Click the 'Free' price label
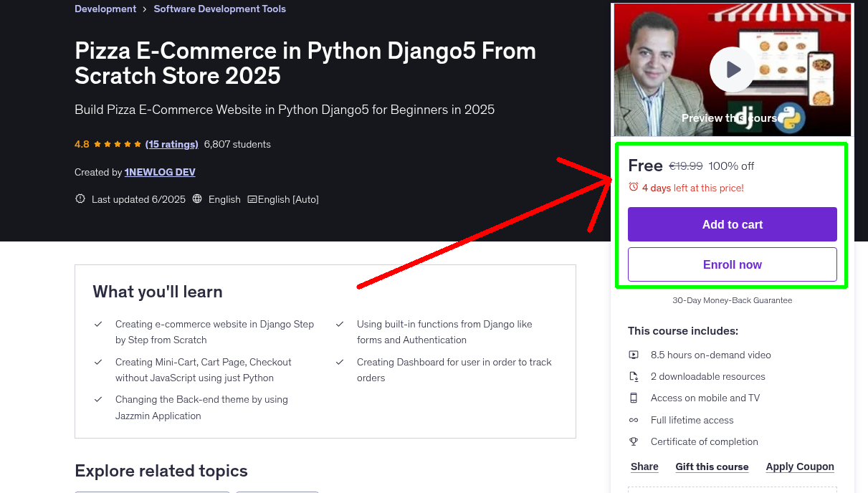868x493 pixels. 645,166
